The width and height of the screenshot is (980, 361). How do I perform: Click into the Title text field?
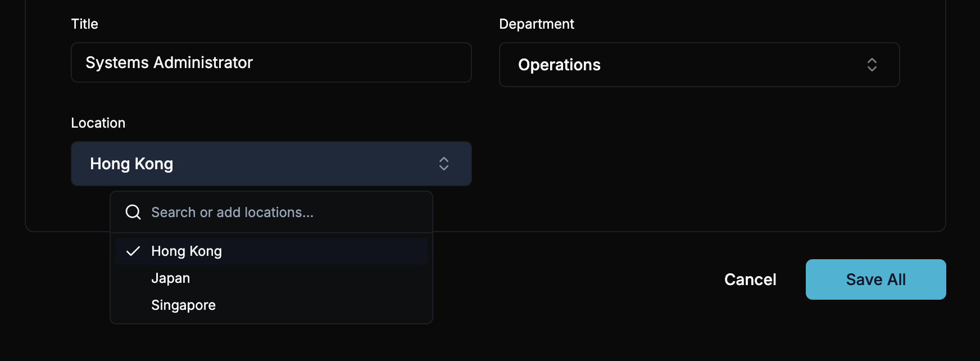pyautogui.click(x=360, y=62)
